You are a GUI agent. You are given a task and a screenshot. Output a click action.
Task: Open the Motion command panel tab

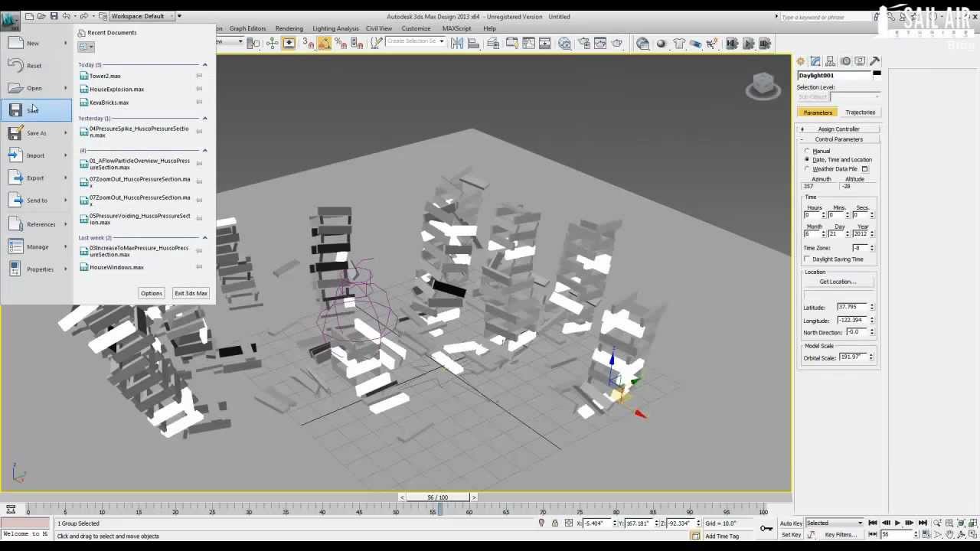pos(845,61)
